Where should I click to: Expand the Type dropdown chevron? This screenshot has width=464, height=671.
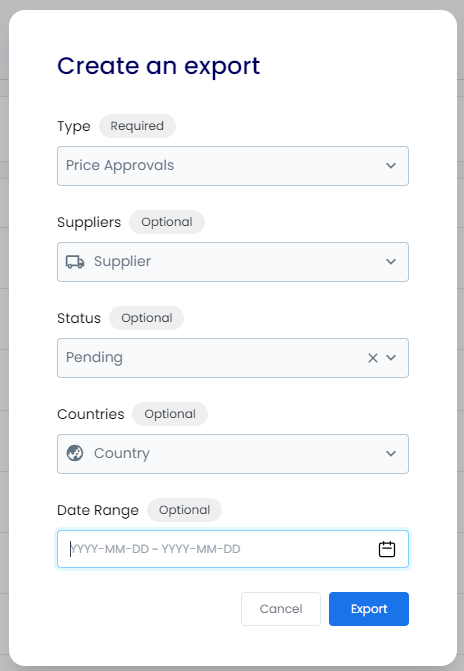coord(391,166)
